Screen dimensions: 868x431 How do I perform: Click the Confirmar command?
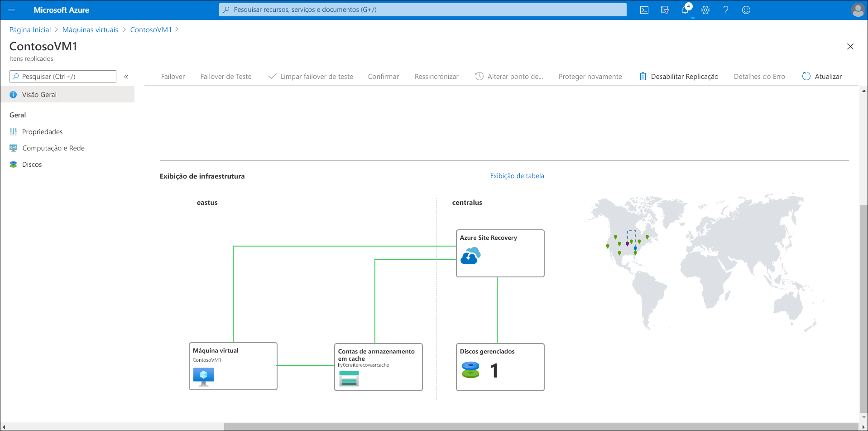384,77
